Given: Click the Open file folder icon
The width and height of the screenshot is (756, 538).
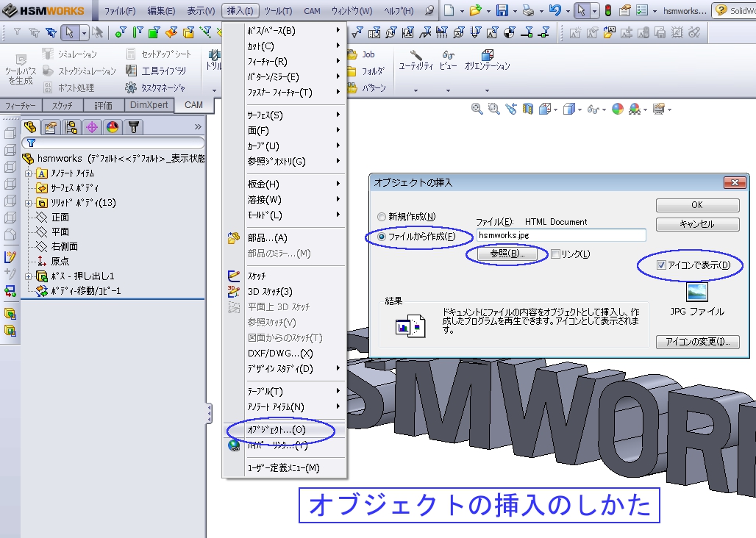Looking at the screenshot, I should click(x=475, y=10).
